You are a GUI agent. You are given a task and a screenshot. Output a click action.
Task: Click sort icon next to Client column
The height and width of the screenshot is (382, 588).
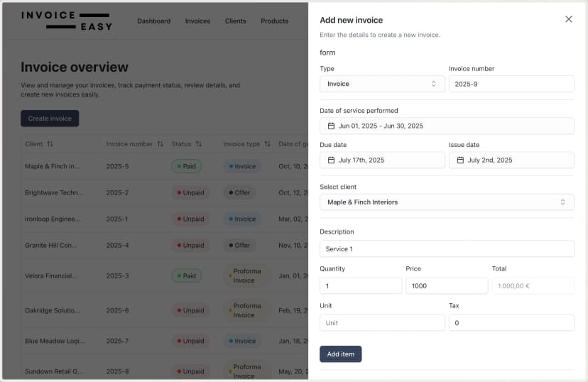tap(50, 143)
